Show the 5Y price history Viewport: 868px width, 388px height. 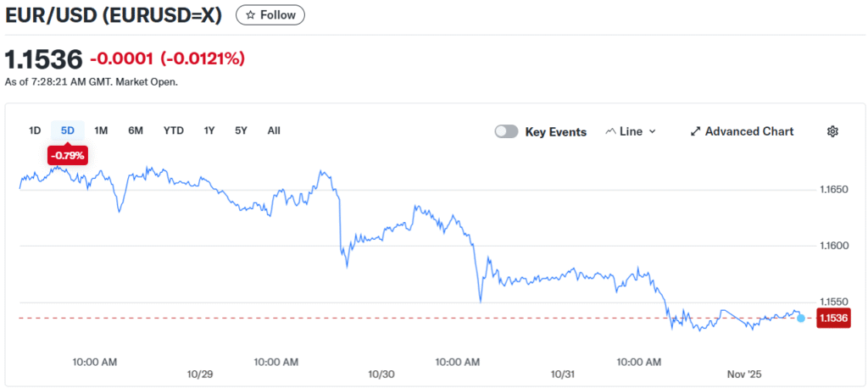tap(242, 130)
